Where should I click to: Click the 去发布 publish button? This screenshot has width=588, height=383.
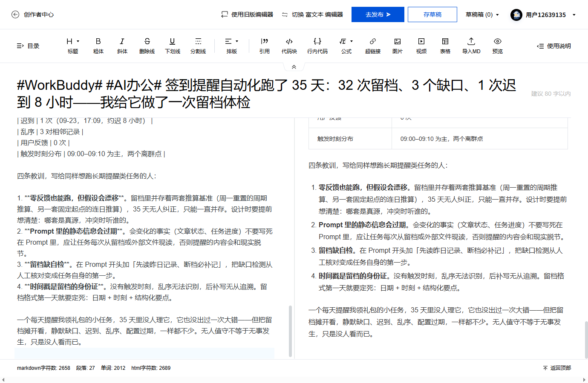378,14
